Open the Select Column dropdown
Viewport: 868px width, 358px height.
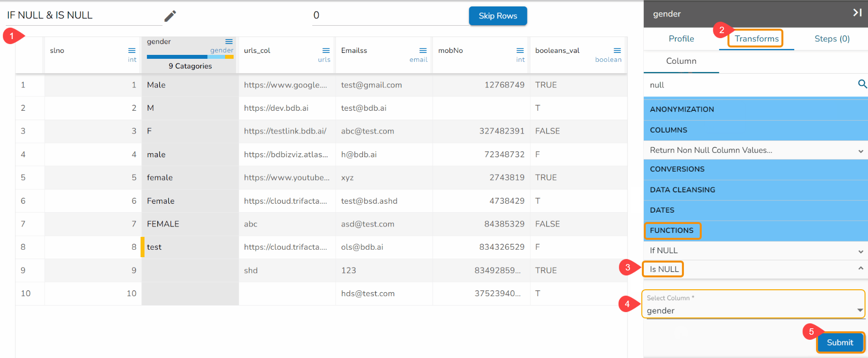pos(860,310)
